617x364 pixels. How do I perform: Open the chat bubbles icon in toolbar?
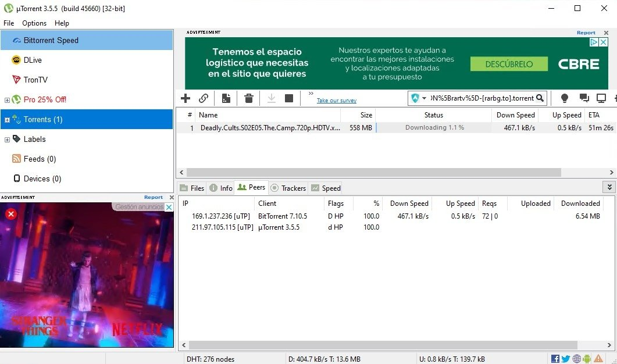click(584, 98)
